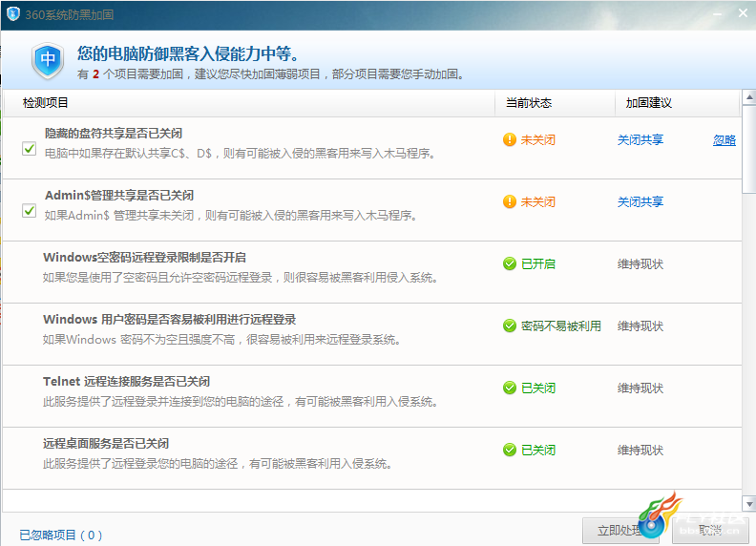Viewport: 756px width, 546px height.
Task: Click the description 如果您是使用了空密码且允许空密码远程登录
Action: 241,278
